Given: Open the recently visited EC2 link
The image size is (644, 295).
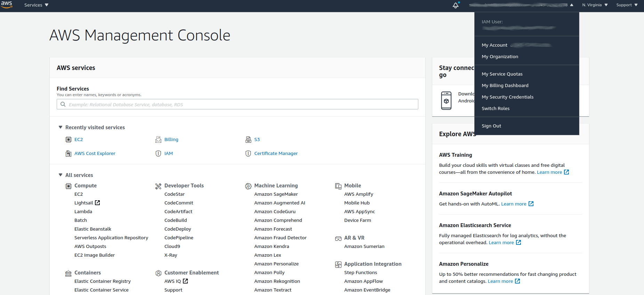Looking at the screenshot, I should click(x=79, y=139).
